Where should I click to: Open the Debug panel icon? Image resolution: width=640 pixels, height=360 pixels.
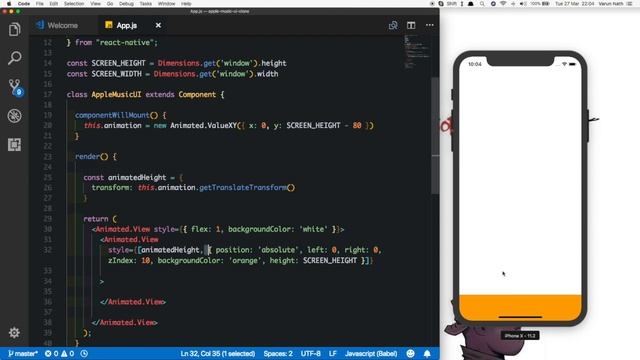pos(14,116)
